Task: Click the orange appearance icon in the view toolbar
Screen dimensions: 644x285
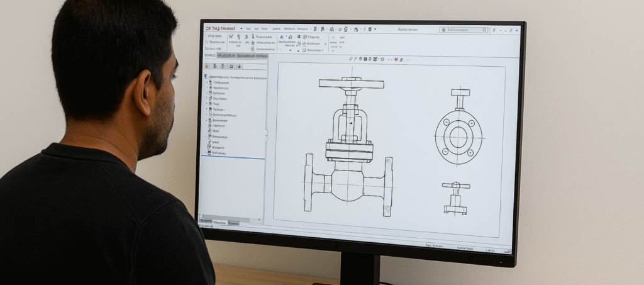Action: tap(396, 59)
